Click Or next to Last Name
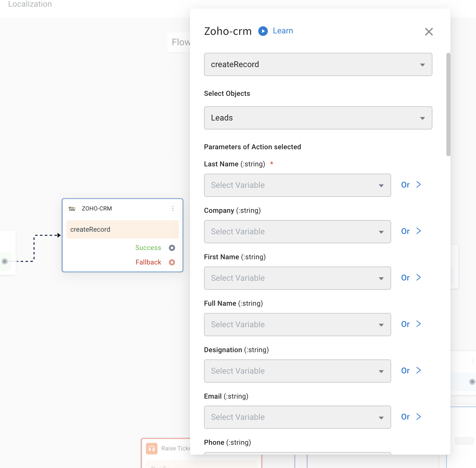 click(x=405, y=185)
